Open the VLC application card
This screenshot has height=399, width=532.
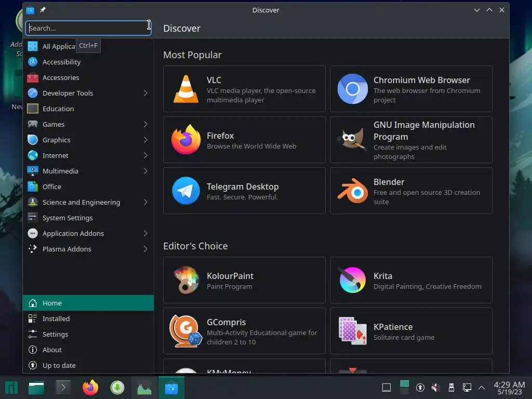(244, 89)
